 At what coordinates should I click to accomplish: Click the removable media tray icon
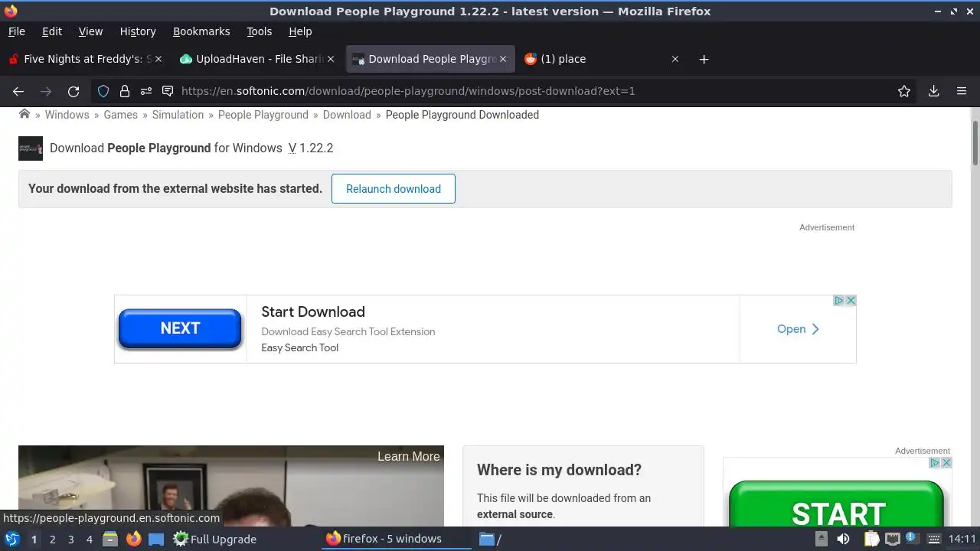coord(822,539)
